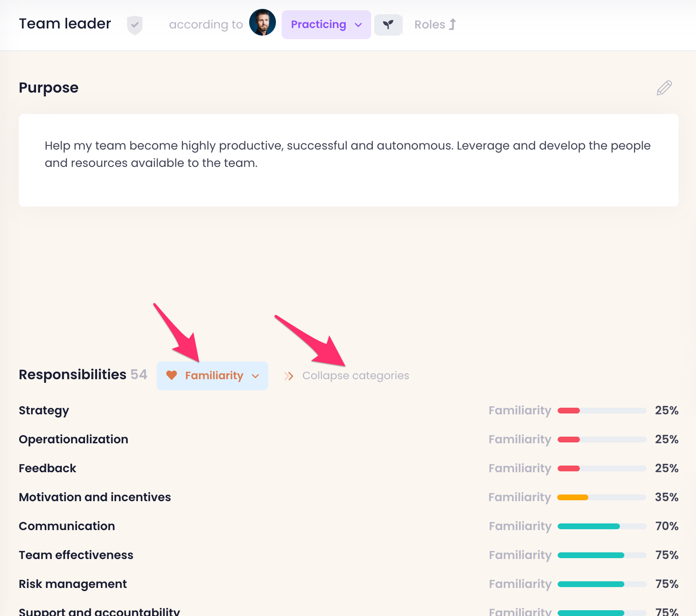696x616 pixels.
Task: Click Collapse categories link
Action: [x=356, y=376]
